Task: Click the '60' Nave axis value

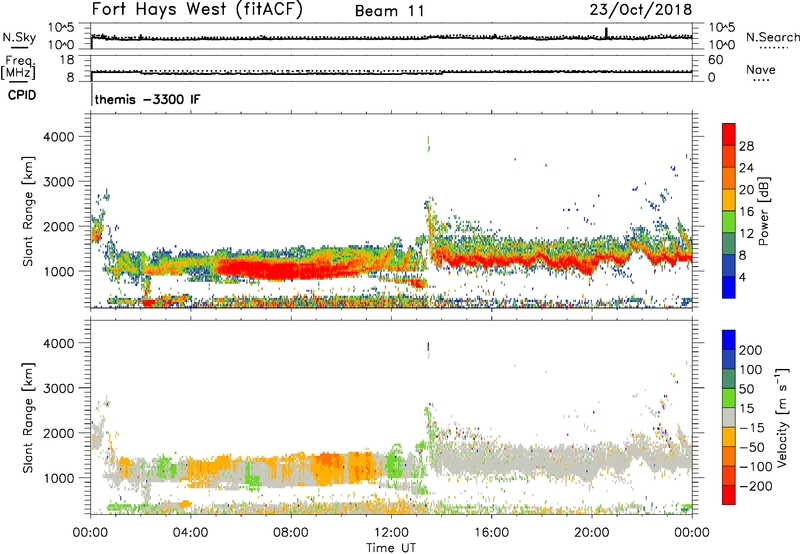Action: (x=715, y=60)
